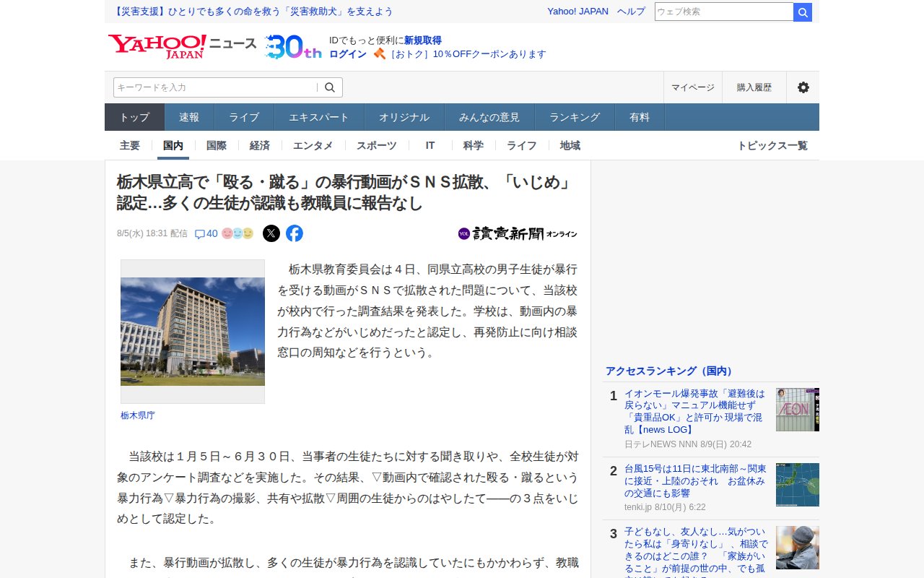The height and width of the screenshot is (578, 924).
Task: Open the 速報 navigation tab
Action: pos(189,117)
